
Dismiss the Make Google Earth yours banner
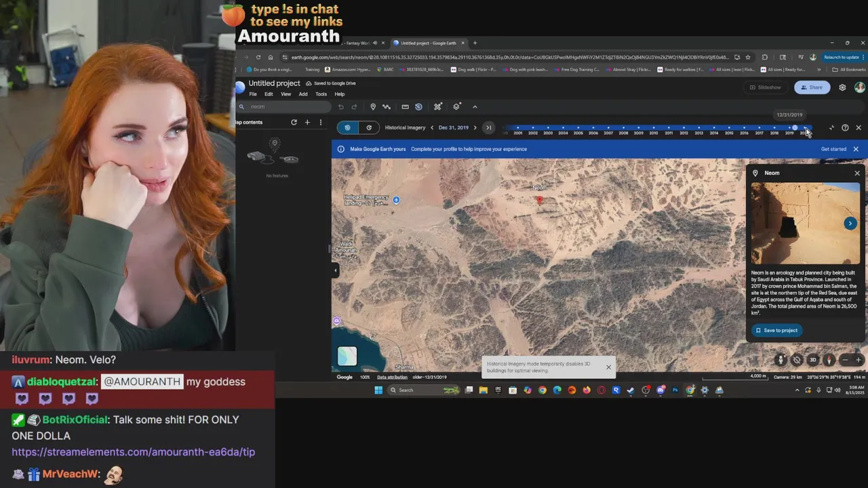856,149
